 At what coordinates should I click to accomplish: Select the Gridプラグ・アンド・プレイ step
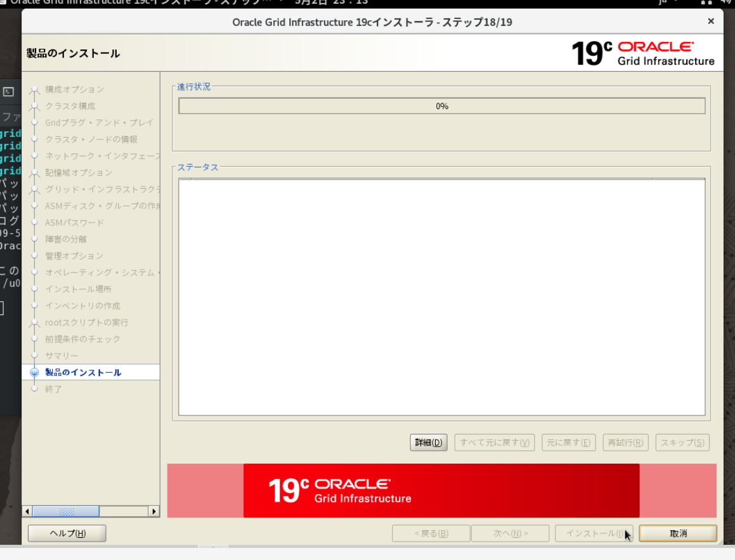click(x=100, y=122)
